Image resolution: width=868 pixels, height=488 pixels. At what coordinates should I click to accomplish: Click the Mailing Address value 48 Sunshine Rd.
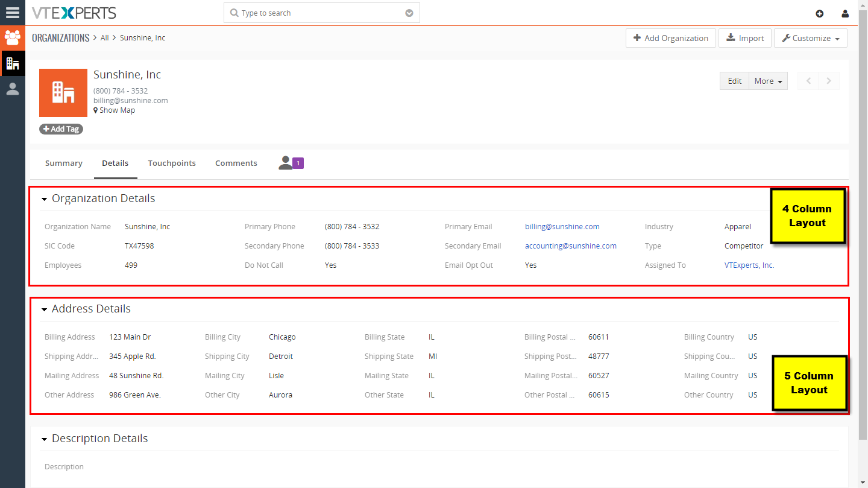136,376
